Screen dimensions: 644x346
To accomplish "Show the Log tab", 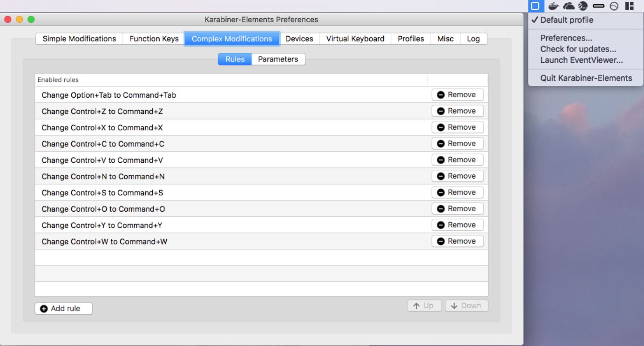I will [x=473, y=39].
